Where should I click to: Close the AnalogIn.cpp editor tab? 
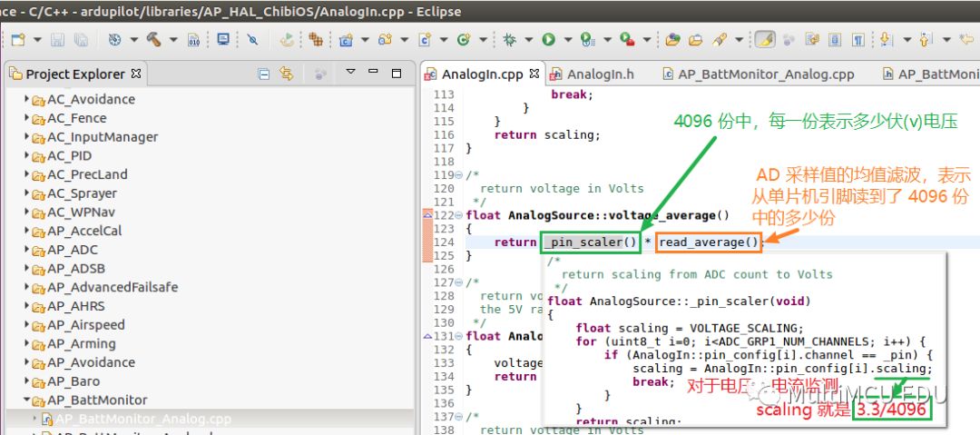click(534, 74)
